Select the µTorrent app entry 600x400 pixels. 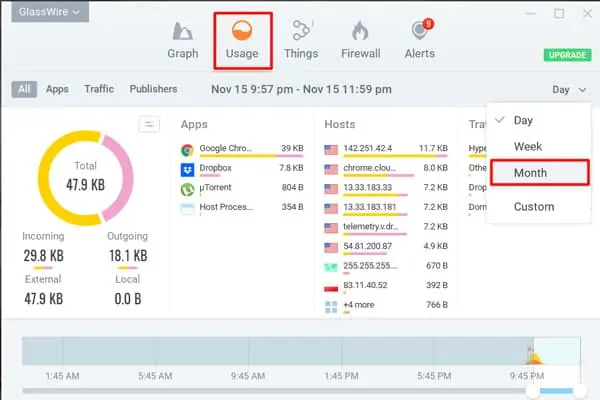click(x=242, y=189)
